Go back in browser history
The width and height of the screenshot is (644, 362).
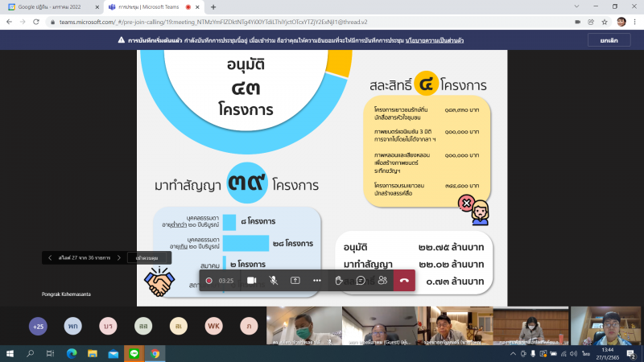tap(9, 23)
